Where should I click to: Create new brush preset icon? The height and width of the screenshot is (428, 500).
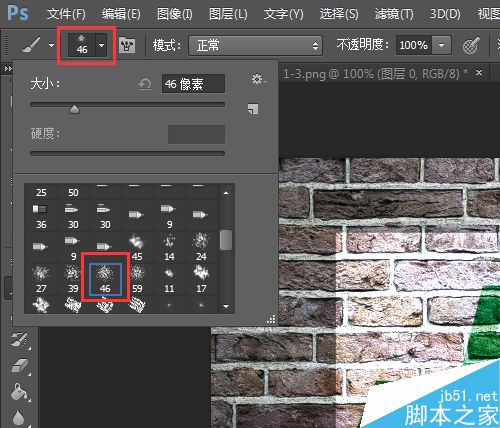253,109
